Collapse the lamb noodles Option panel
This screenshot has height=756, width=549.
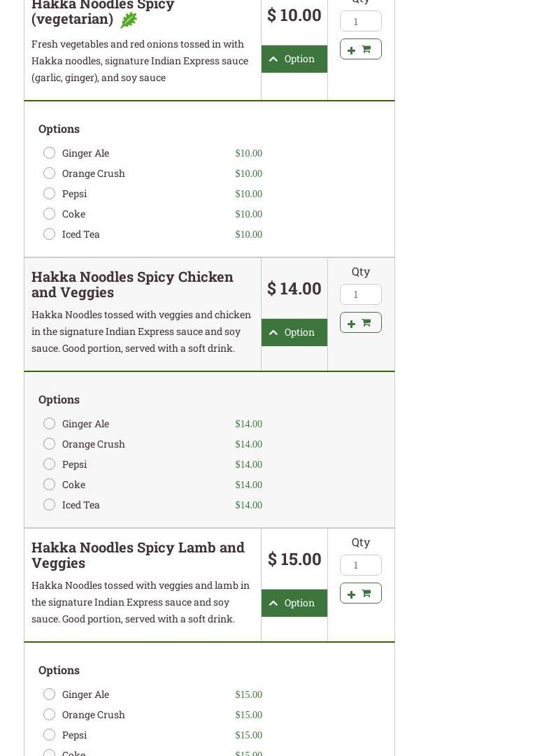[294, 603]
